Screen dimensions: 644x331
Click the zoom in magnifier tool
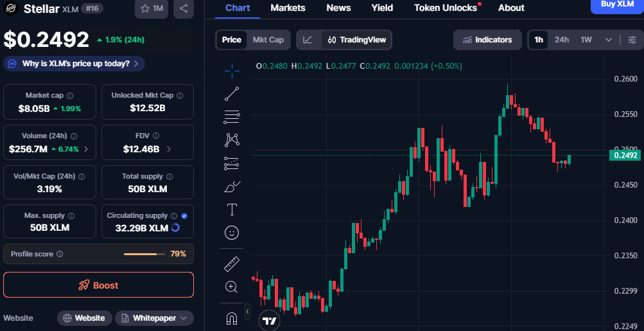point(232,287)
